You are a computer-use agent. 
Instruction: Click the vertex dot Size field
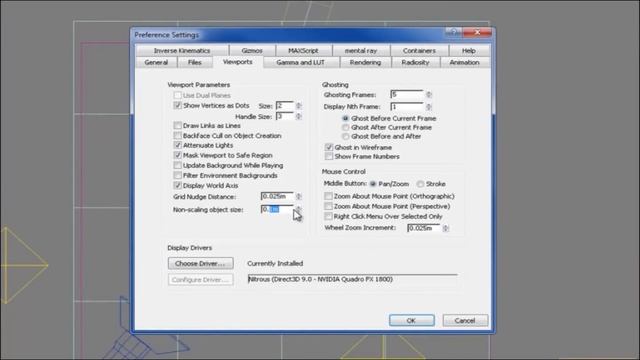coord(285,106)
